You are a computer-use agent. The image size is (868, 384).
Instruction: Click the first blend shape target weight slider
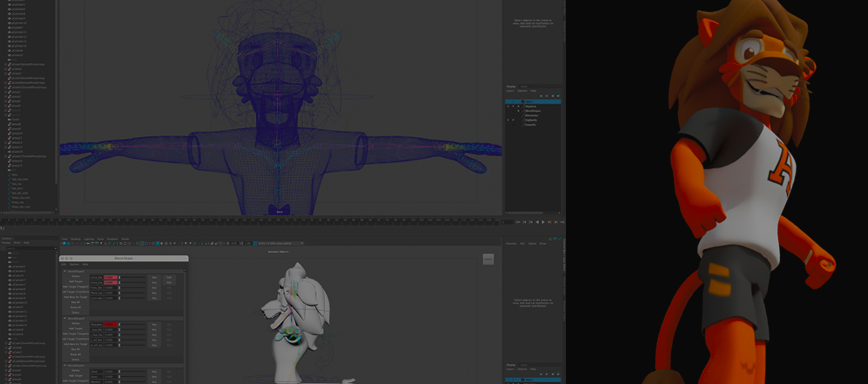(x=132, y=277)
